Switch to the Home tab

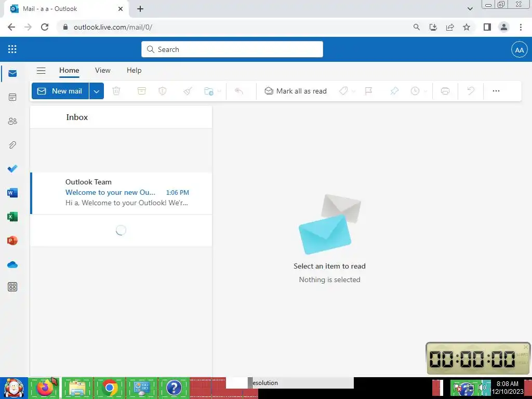69,71
